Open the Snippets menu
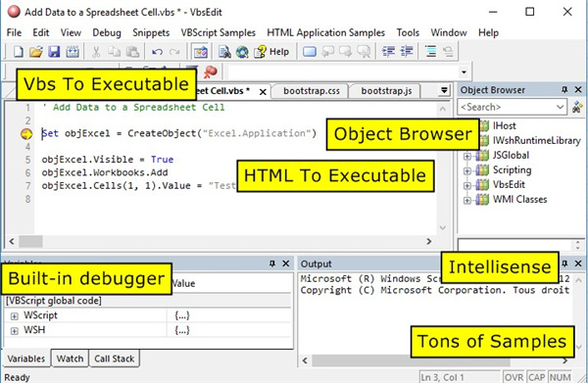The height and width of the screenshot is (383, 588). point(151,32)
